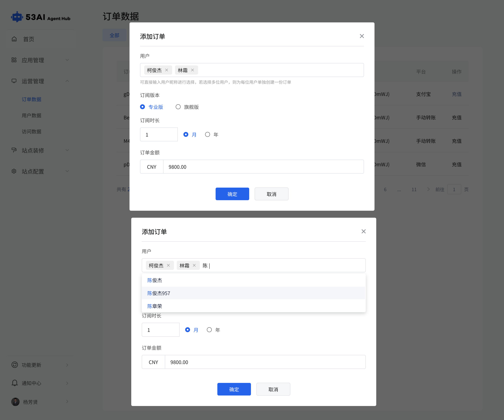Remove 林霜 tag in upper dialog
The width and height of the screenshot is (504, 420).
pos(192,70)
